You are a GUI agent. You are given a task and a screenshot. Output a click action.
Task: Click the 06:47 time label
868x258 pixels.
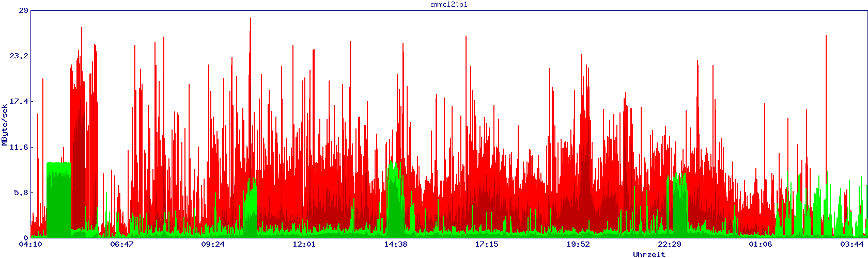(x=122, y=244)
